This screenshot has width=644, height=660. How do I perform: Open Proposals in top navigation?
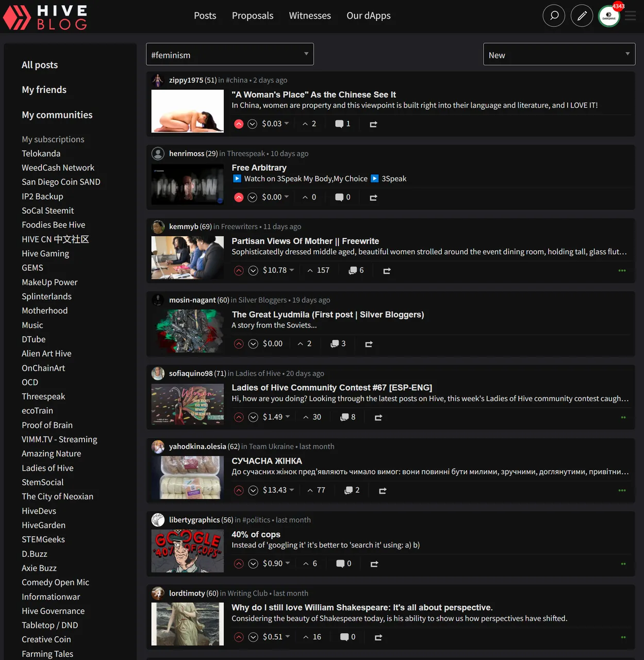253,15
